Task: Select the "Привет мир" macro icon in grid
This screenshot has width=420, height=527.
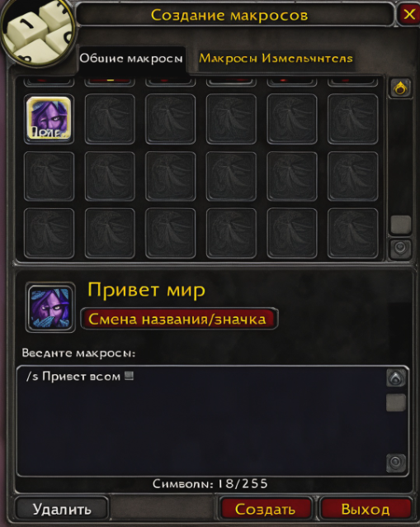Action: pos(49,119)
